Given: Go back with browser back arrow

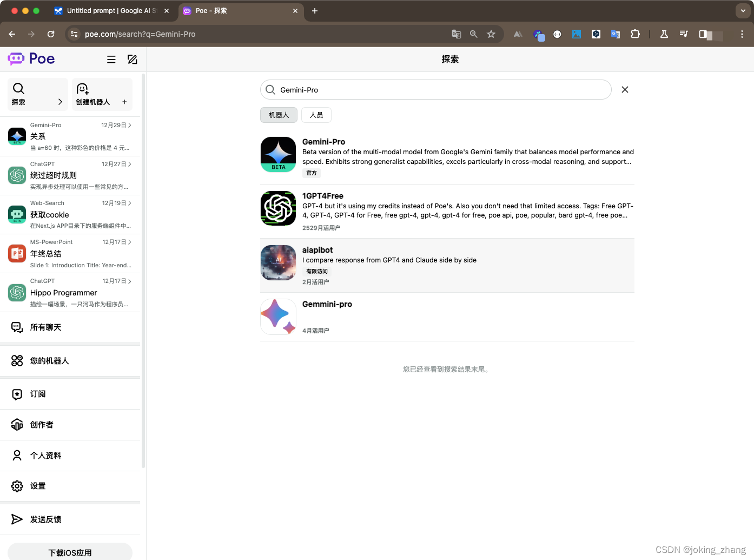Looking at the screenshot, I should [12, 34].
